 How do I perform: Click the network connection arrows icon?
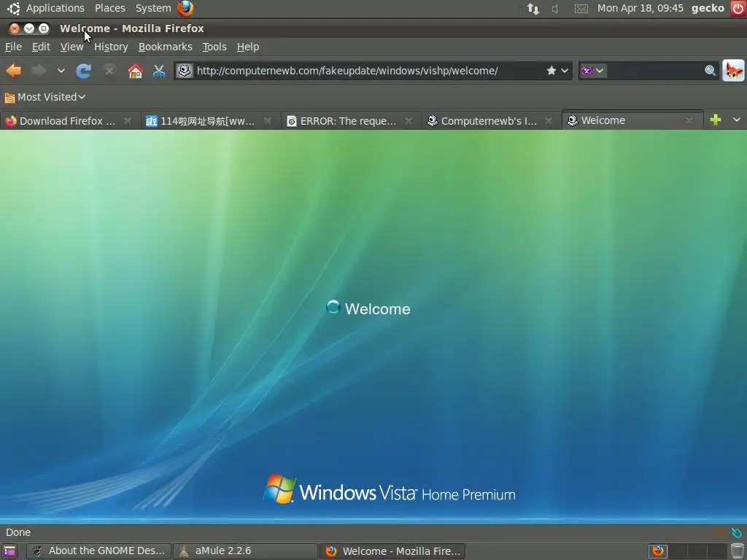point(533,9)
